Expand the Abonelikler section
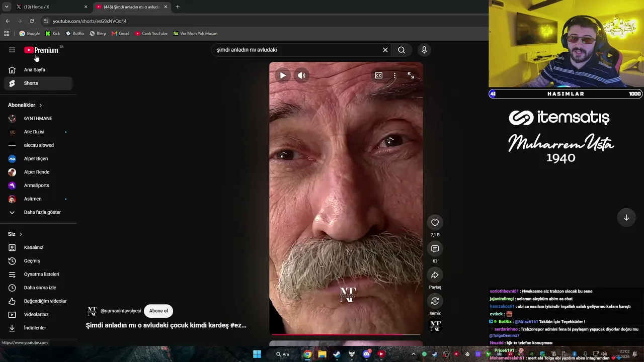 pos(25,105)
